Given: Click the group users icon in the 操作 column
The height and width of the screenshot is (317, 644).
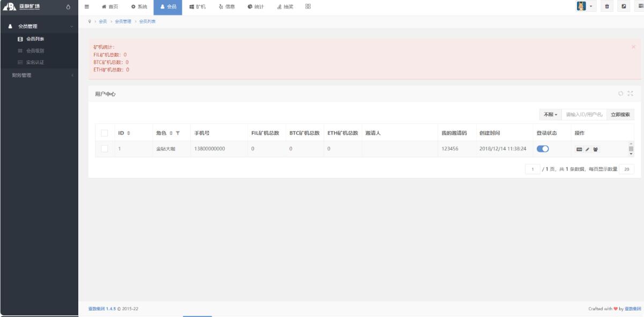Looking at the screenshot, I should pyautogui.click(x=595, y=149).
